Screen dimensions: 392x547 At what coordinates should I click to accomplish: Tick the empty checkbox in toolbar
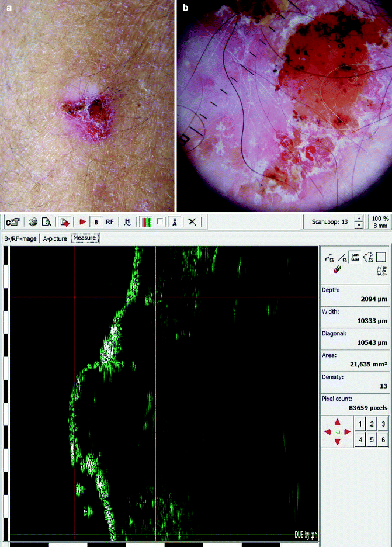159,222
